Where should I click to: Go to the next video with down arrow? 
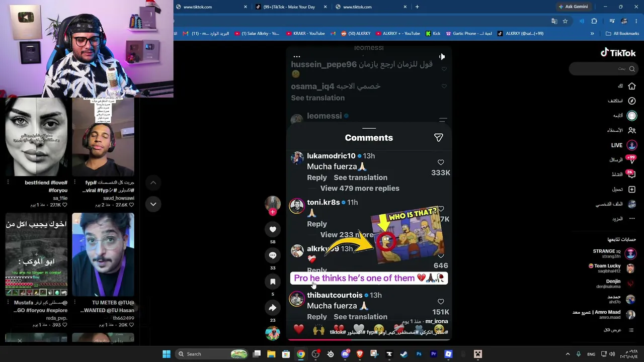coord(153,204)
